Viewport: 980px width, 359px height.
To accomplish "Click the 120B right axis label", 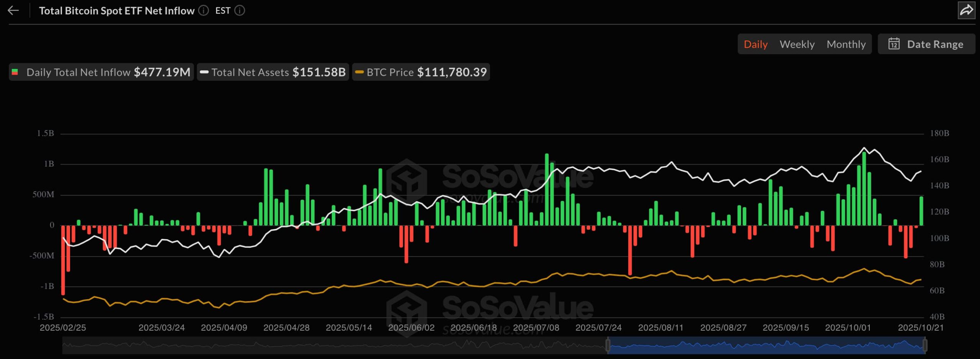I will coord(939,212).
